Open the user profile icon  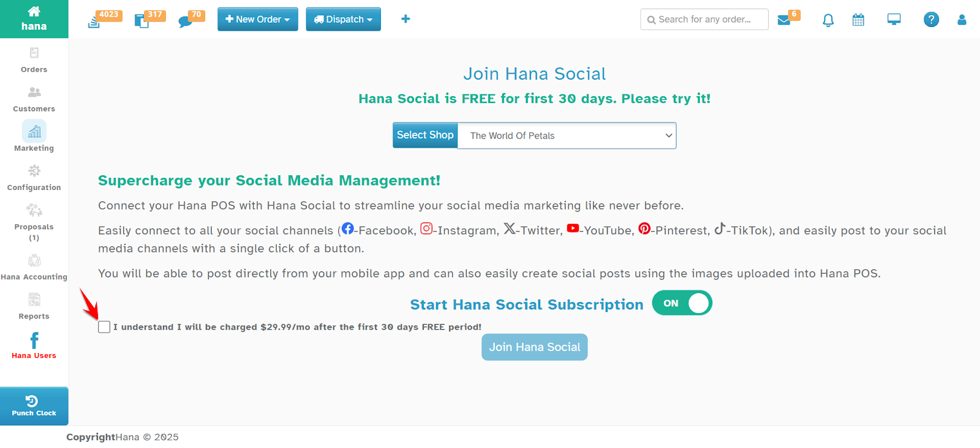[962, 20]
